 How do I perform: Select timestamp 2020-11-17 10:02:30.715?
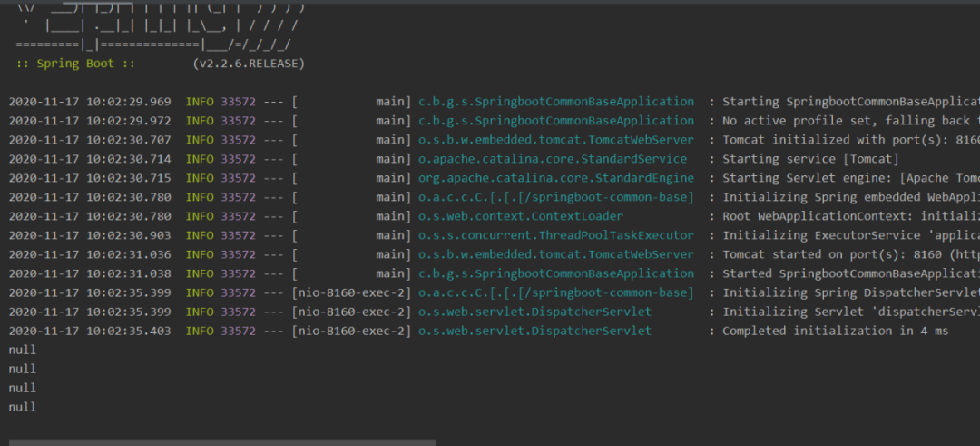click(x=89, y=178)
